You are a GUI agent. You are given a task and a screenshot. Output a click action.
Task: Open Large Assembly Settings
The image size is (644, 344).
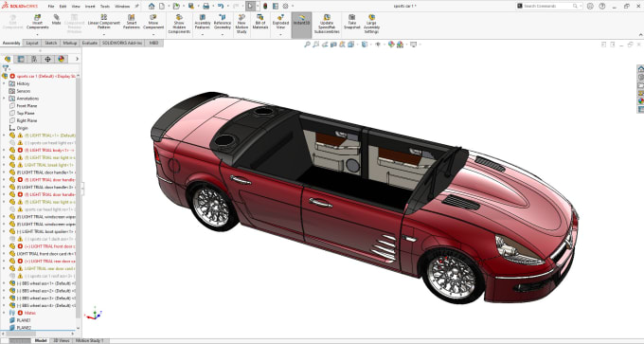coord(371,24)
